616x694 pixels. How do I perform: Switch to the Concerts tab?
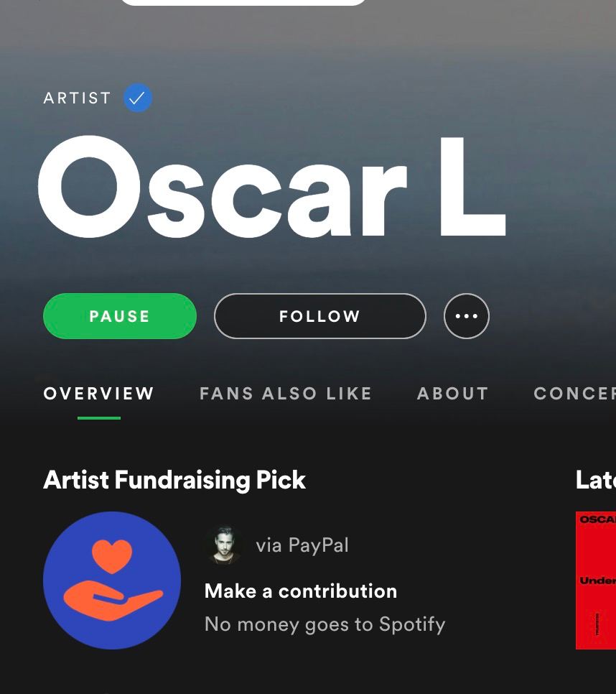(x=574, y=394)
